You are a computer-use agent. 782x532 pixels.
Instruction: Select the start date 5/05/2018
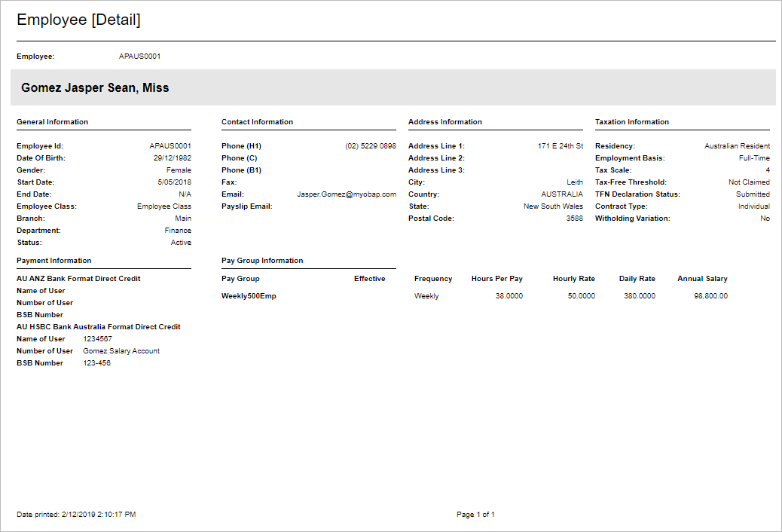pyautogui.click(x=175, y=182)
